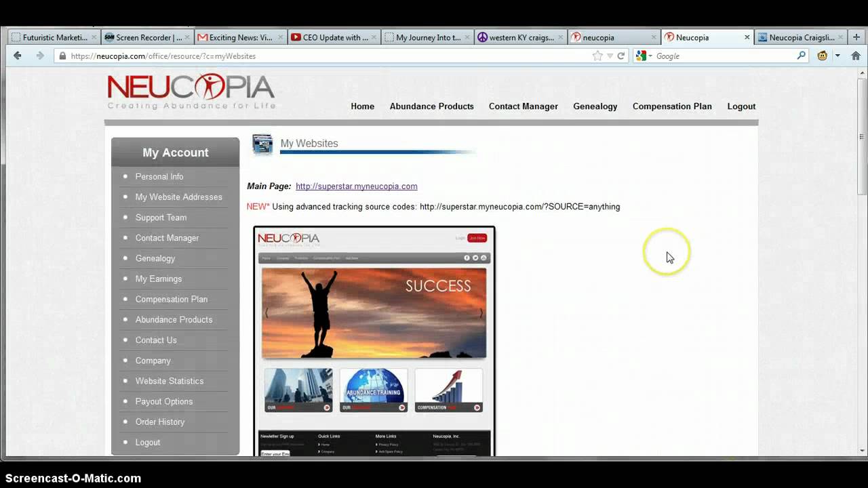The image size is (868, 488).
Task: Open the superstar.myneucopia.com main page link
Action: [356, 186]
